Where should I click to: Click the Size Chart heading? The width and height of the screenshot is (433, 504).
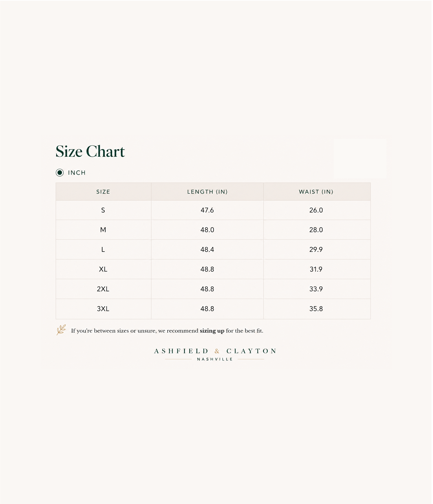90,151
